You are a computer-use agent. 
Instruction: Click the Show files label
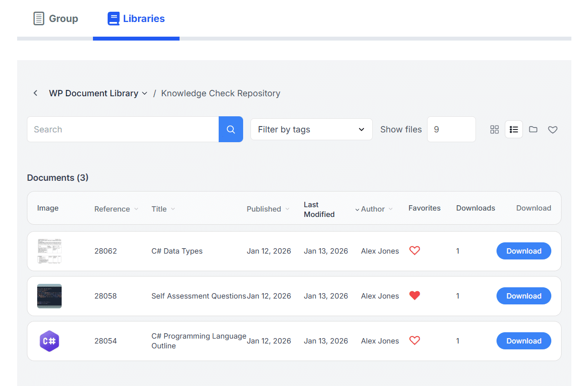(x=401, y=129)
